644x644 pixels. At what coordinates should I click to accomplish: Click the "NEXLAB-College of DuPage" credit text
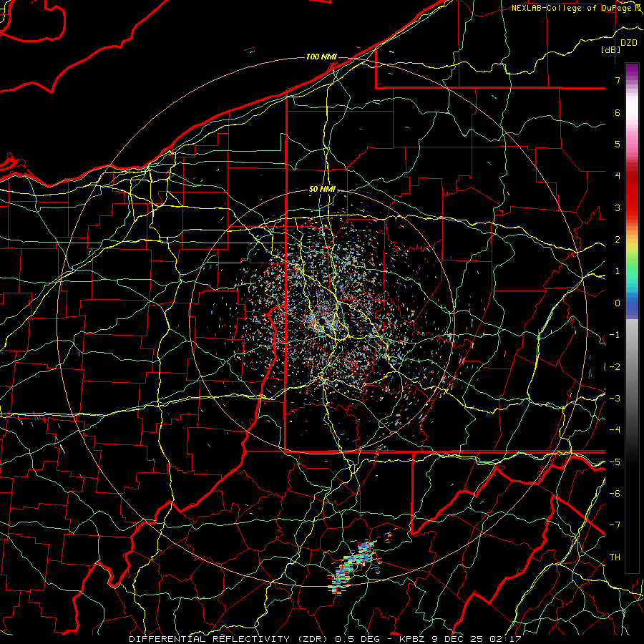pos(572,8)
